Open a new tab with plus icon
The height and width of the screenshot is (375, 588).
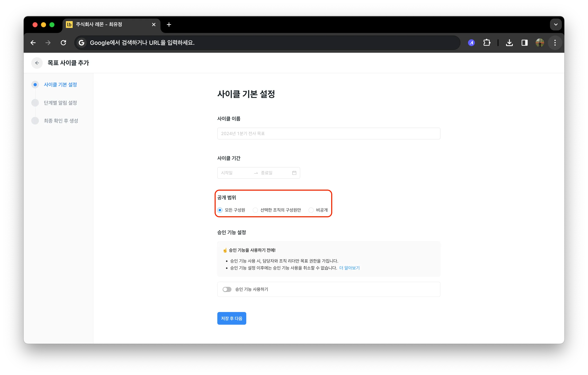click(x=169, y=25)
